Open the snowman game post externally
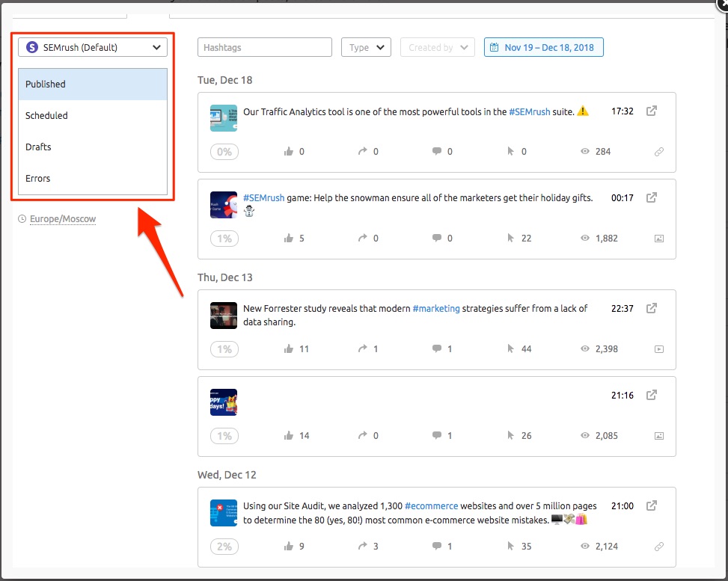Screen dimensions: 728x581 pyautogui.click(x=652, y=197)
